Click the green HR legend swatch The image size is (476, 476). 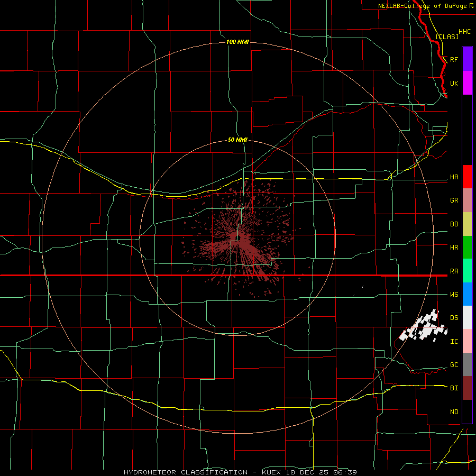coord(467,248)
